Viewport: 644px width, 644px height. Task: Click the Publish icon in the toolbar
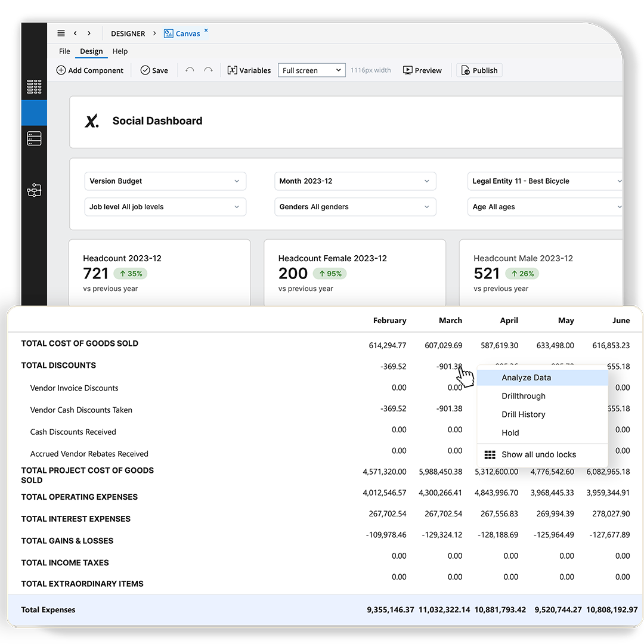[465, 70]
